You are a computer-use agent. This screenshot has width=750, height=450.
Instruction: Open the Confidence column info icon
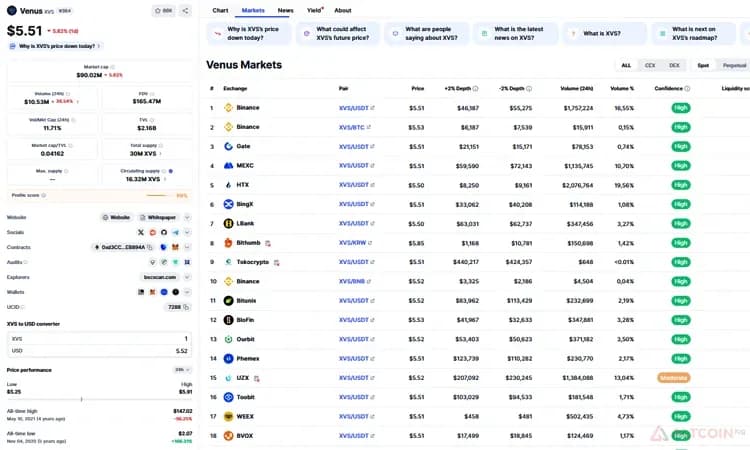[x=687, y=88]
